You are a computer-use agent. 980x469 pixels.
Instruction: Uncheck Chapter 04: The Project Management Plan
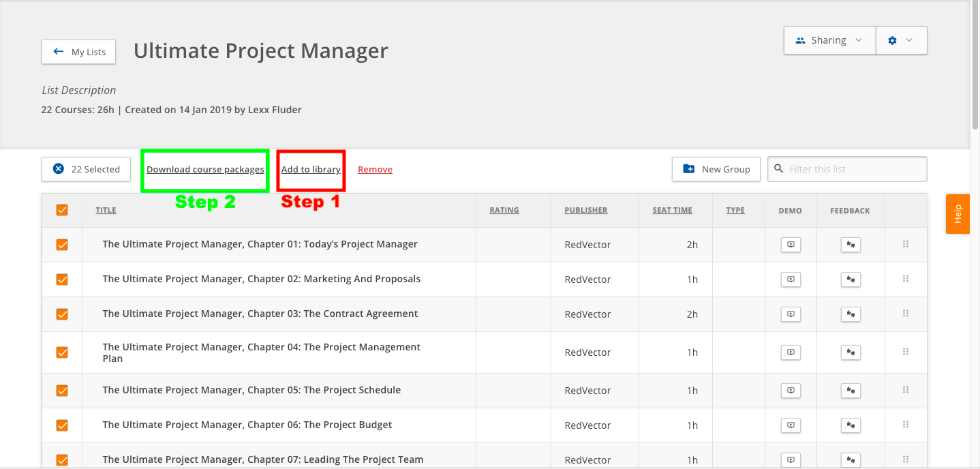click(62, 352)
